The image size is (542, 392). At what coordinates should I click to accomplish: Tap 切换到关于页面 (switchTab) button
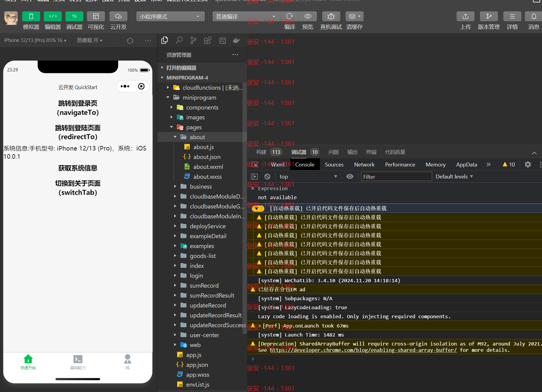[78, 188]
